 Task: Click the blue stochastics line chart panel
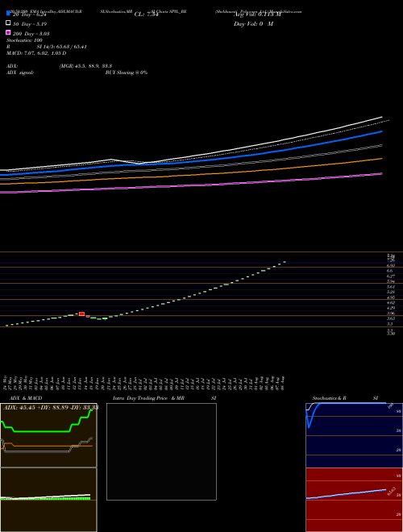(354, 435)
